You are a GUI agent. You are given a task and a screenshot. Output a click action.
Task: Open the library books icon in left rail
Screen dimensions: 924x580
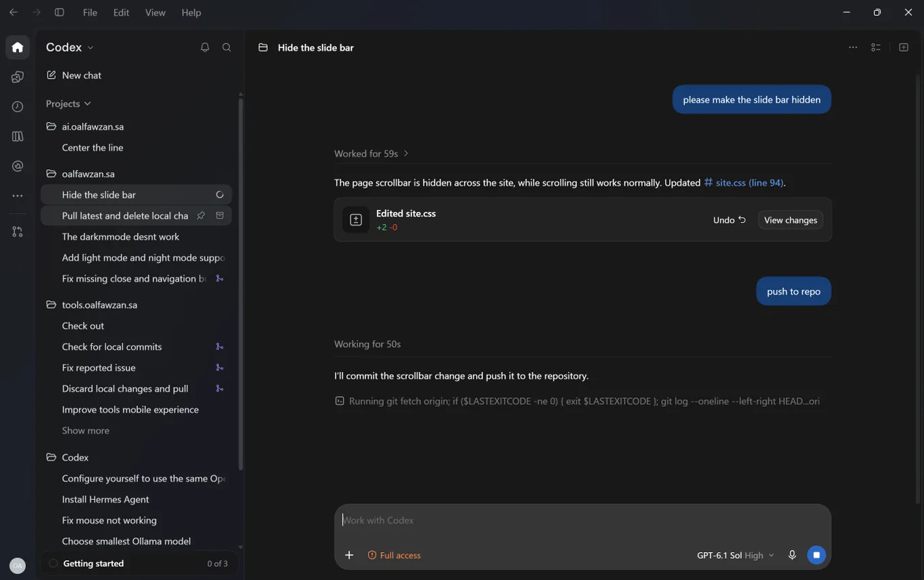coord(18,137)
